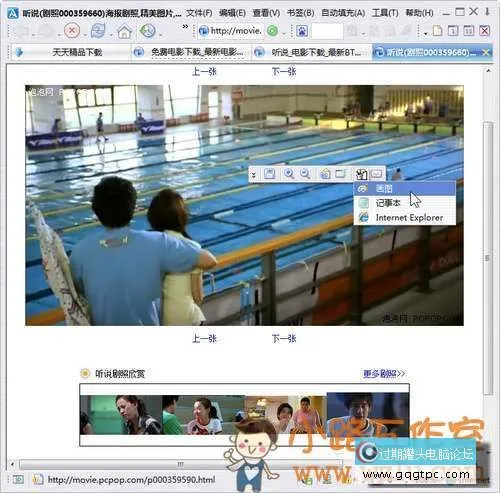The height and width of the screenshot is (493, 500).
Task: Click the top 上一张 link
Action: 204,71
